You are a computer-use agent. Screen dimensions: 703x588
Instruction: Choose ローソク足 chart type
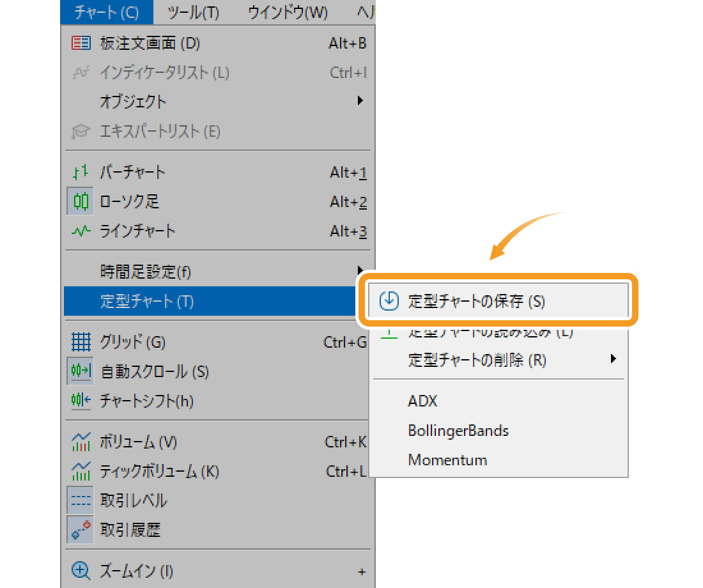pyautogui.click(x=217, y=201)
